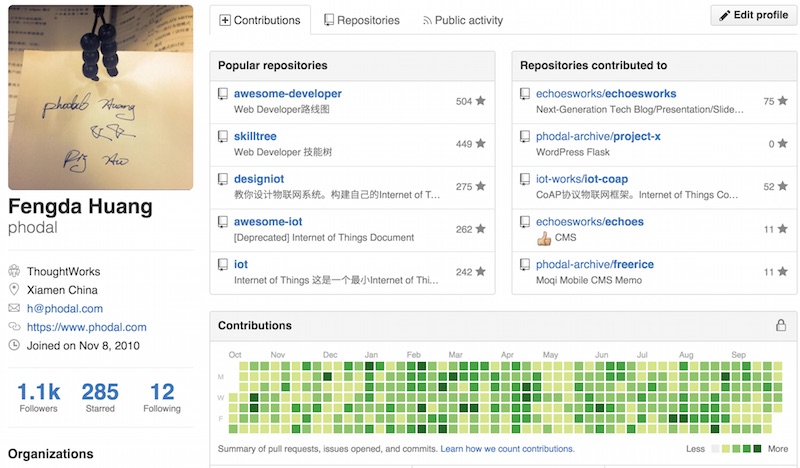Open the awesome-developer repository

tap(287, 94)
